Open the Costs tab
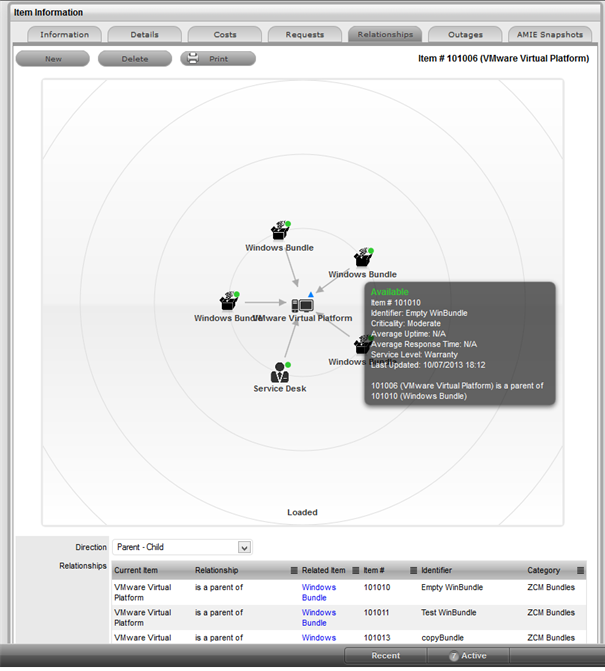605x671 pixels. pos(225,35)
